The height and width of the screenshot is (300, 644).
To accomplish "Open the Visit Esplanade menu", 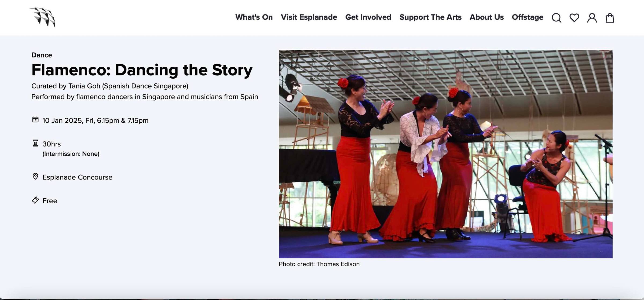I will 309,17.
